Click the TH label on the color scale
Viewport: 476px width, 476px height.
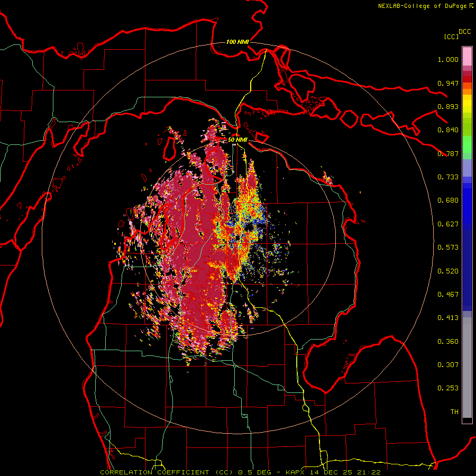pyautogui.click(x=454, y=412)
